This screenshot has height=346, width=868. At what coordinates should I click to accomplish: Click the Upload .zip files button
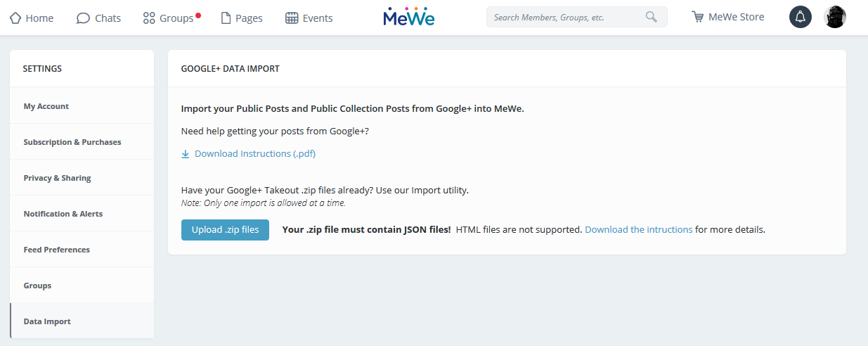(x=225, y=229)
